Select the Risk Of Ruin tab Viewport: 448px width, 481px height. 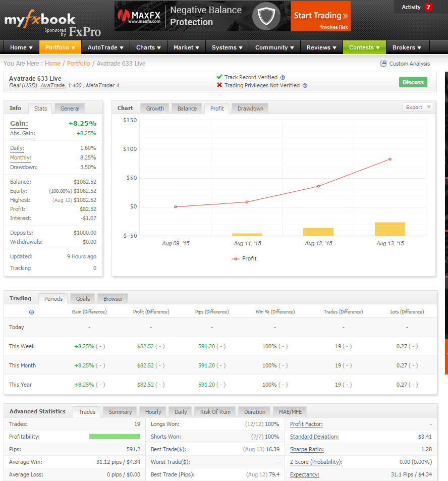(x=215, y=412)
